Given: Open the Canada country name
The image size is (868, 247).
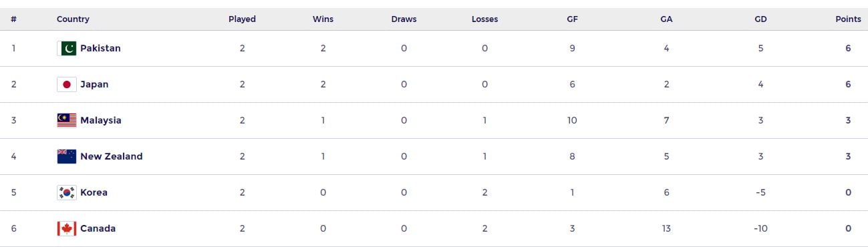Looking at the screenshot, I should point(98,228).
